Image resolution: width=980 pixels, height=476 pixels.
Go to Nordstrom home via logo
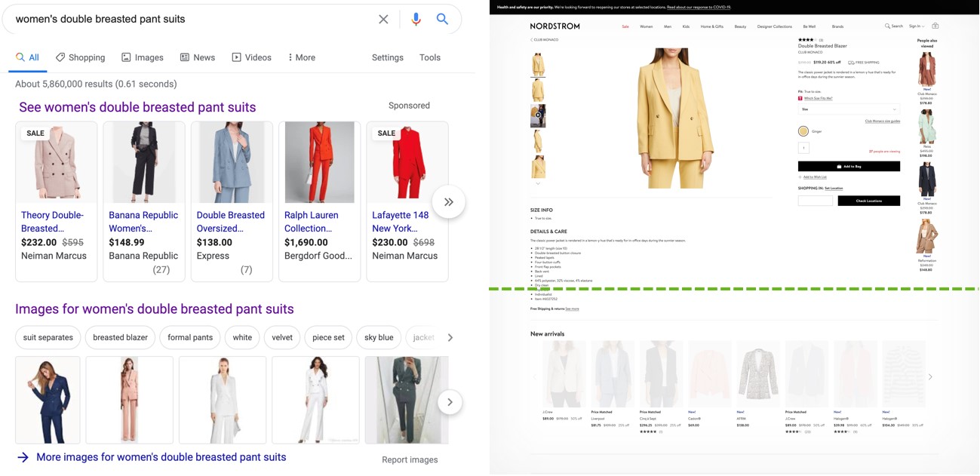coord(555,26)
